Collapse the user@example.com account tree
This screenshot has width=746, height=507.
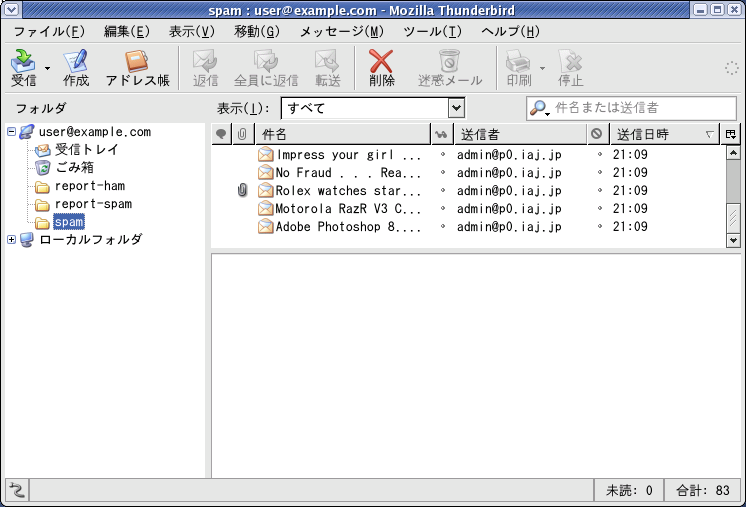click(11, 131)
